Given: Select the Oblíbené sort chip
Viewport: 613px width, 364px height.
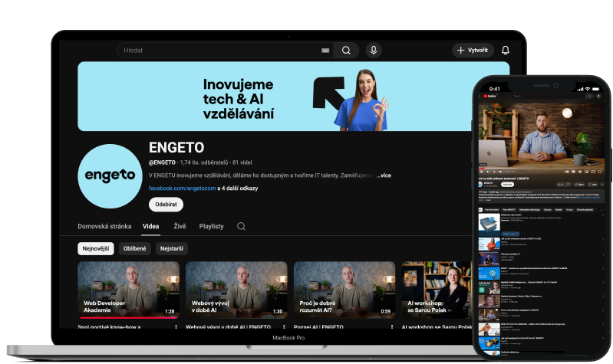Looking at the screenshot, I should [134, 248].
